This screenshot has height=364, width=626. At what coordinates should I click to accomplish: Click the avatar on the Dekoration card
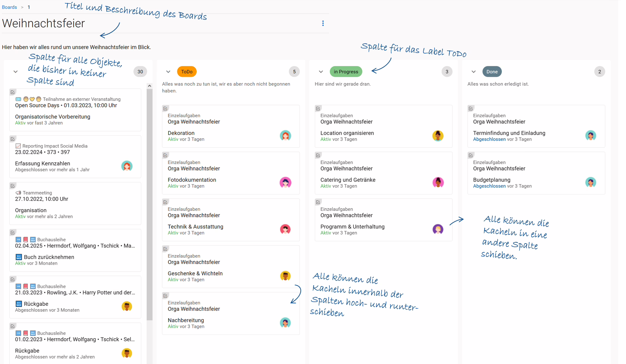tap(285, 136)
